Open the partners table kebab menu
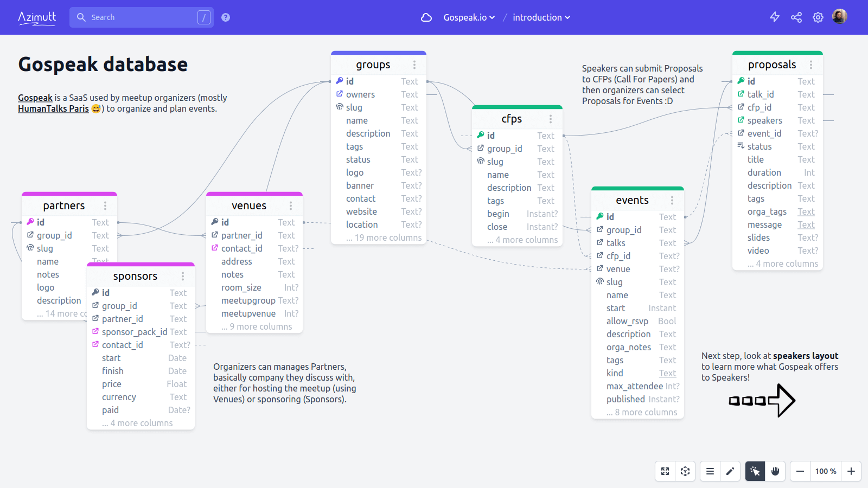 tap(105, 206)
